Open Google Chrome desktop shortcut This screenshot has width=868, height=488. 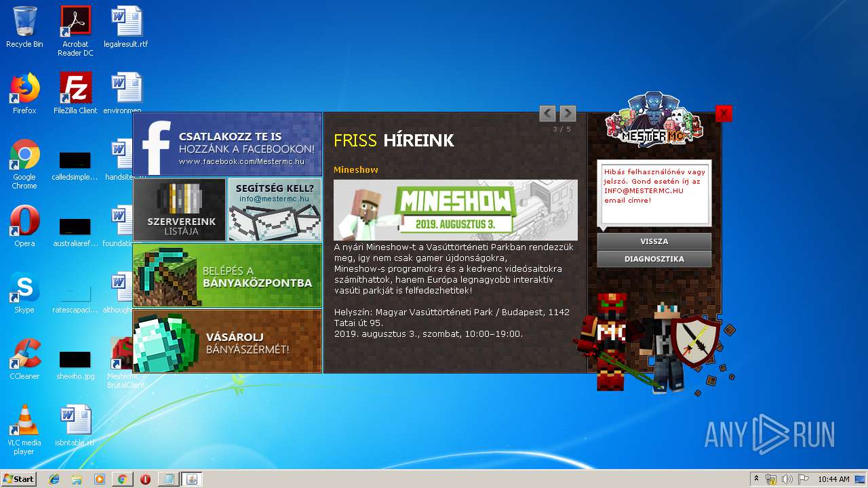[24, 165]
